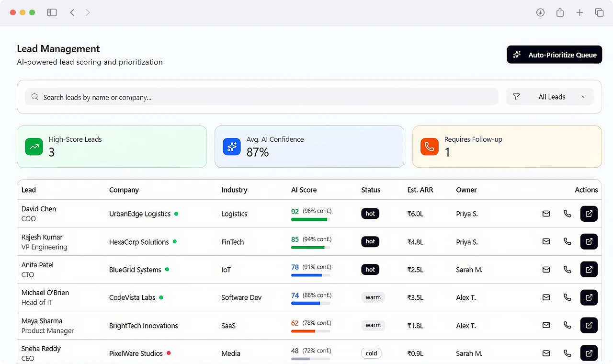Viewport: 613px width, 364px height.
Task: Show tab overview icon in browser toolbar
Action: [599, 12]
